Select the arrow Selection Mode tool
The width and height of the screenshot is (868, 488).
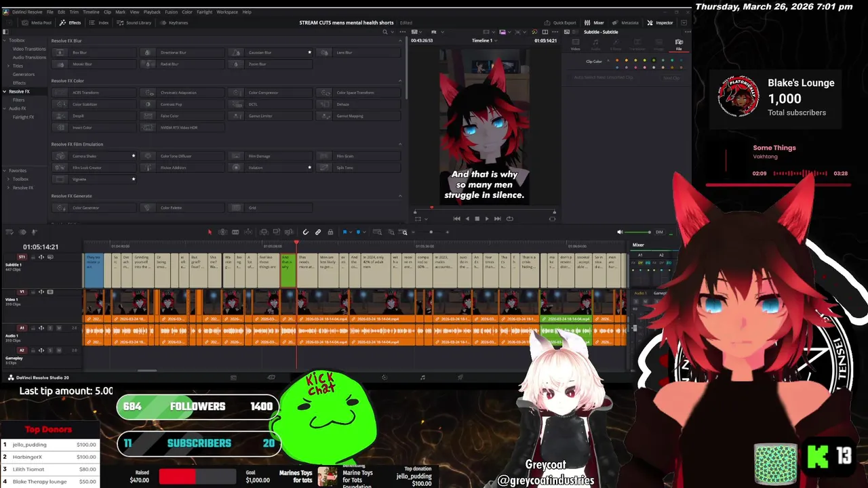(210, 232)
